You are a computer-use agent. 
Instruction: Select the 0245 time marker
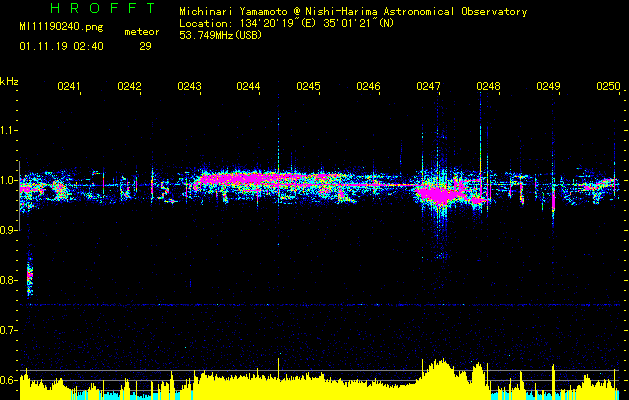(308, 86)
